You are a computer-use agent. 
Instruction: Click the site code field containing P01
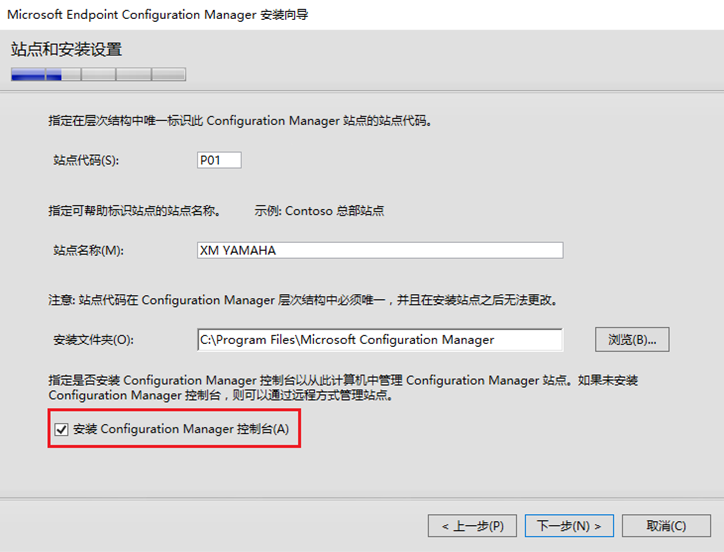coord(219,160)
